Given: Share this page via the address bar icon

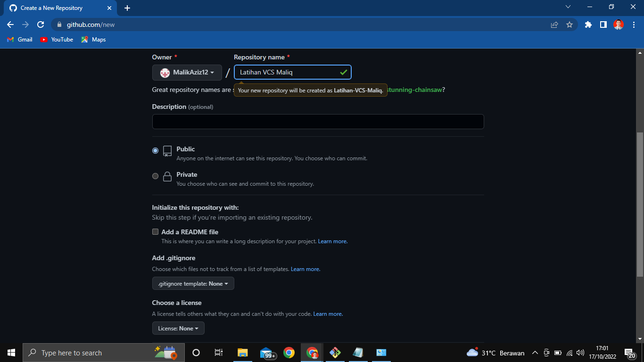Looking at the screenshot, I should coord(554,25).
